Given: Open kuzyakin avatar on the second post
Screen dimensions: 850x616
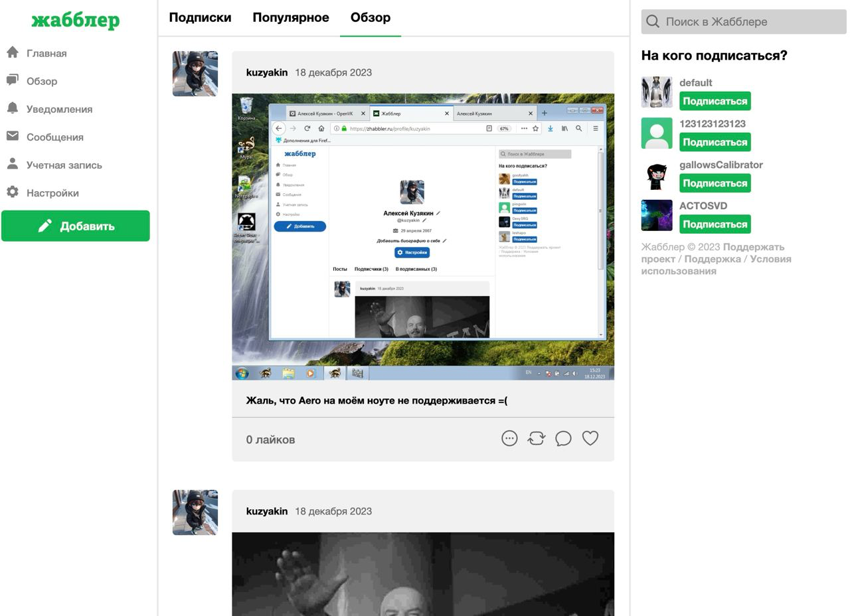Looking at the screenshot, I should click(x=195, y=512).
